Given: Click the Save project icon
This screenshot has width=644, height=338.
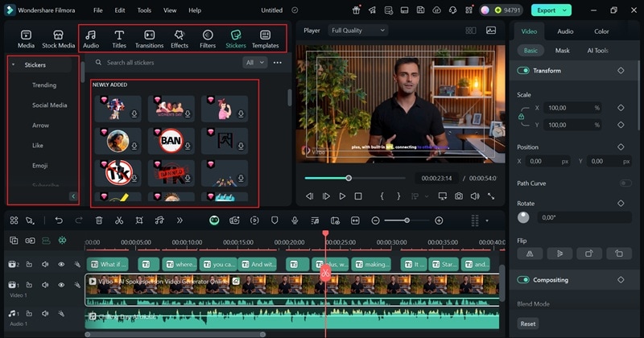Looking at the screenshot, I should pos(420,10).
